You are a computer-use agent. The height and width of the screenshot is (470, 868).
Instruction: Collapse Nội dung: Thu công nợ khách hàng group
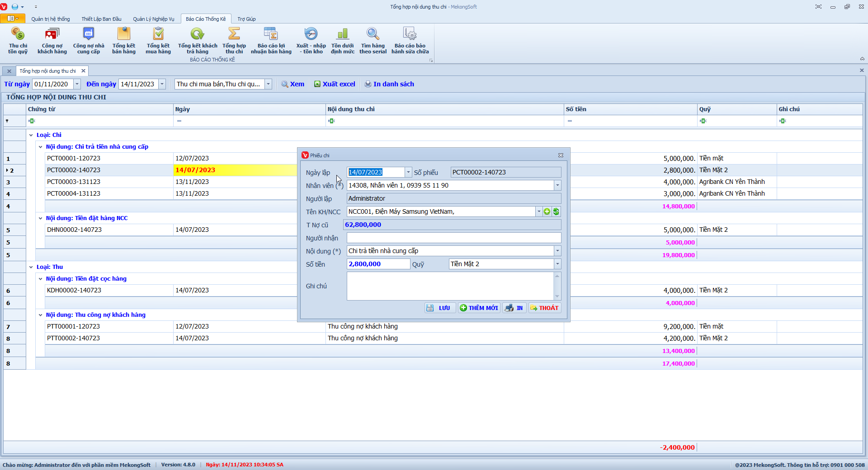tap(40, 315)
